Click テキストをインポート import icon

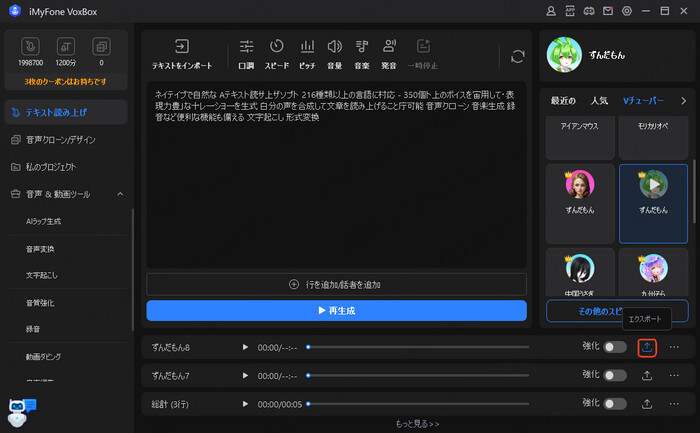click(x=182, y=46)
